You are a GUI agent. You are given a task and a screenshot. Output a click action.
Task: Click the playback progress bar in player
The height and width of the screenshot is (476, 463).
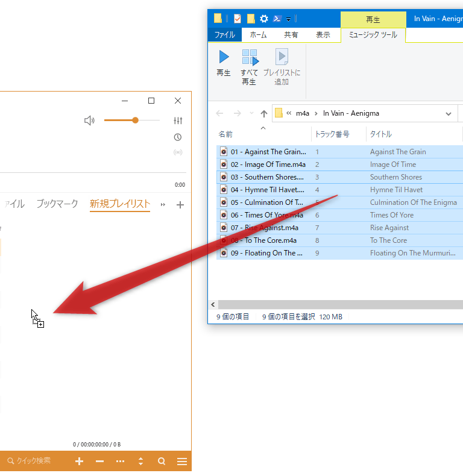point(93,173)
